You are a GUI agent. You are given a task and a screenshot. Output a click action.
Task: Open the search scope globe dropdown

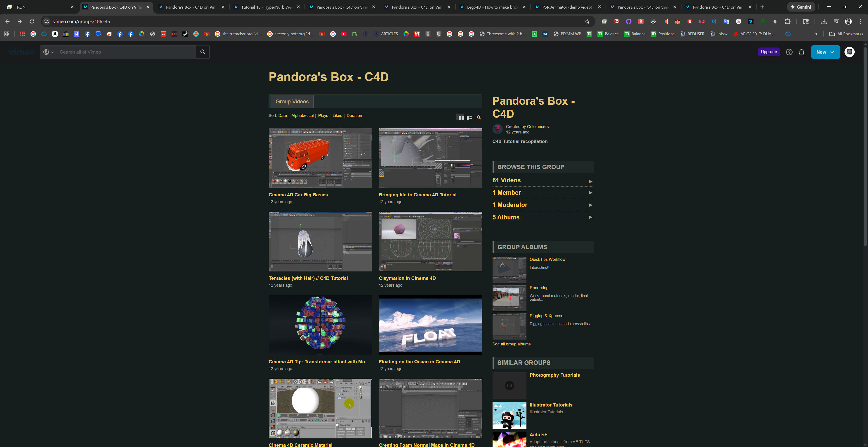point(49,52)
